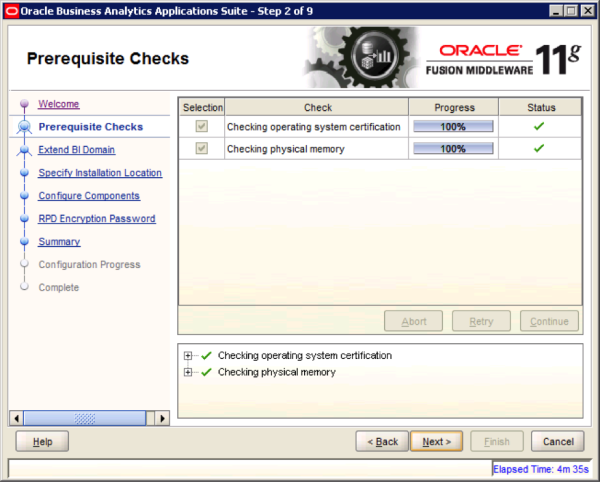Viewport: 600px width, 482px height.
Task: Click the Summary step bullet icon
Action: pos(24,242)
